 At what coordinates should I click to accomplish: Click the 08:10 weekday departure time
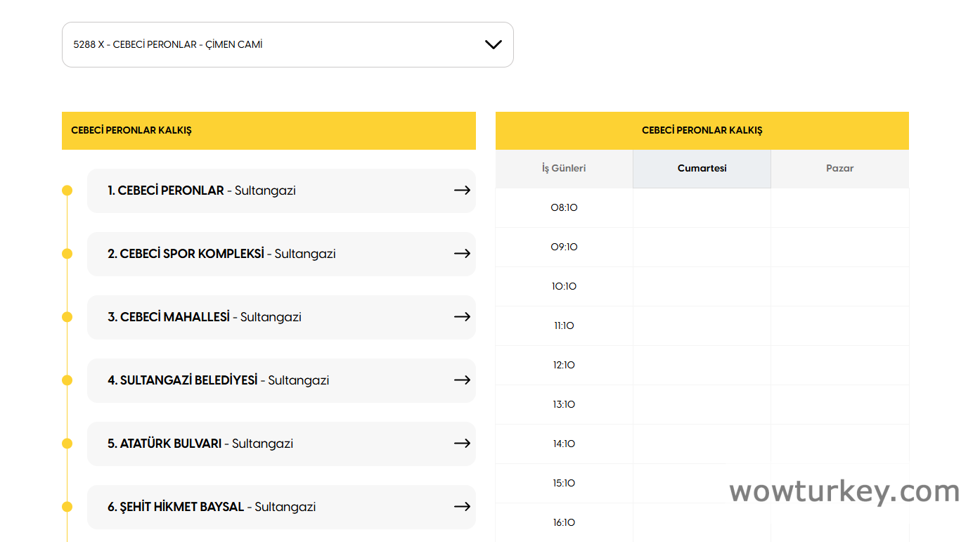pyautogui.click(x=564, y=208)
